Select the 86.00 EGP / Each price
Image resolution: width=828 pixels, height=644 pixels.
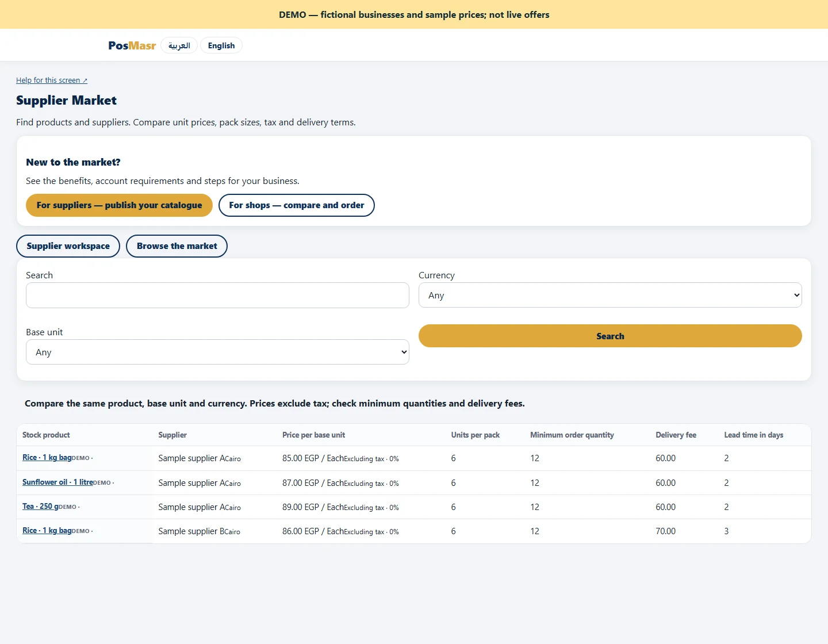[313, 531]
